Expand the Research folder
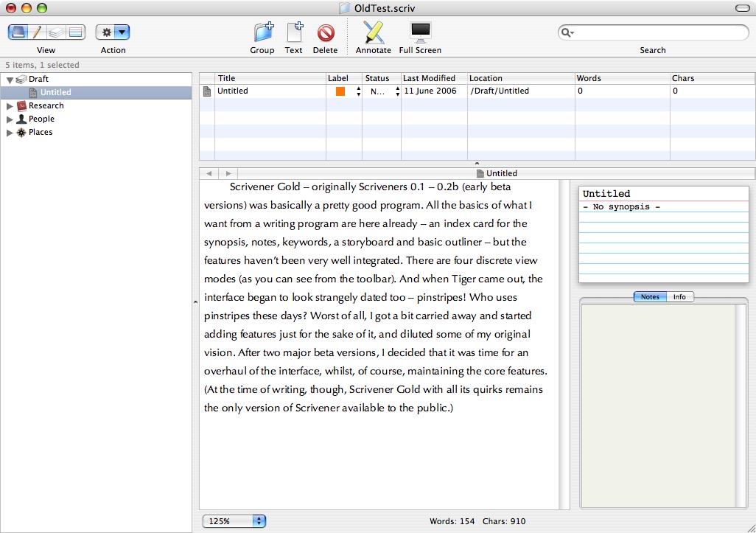 pyautogui.click(x=10, y=105)
